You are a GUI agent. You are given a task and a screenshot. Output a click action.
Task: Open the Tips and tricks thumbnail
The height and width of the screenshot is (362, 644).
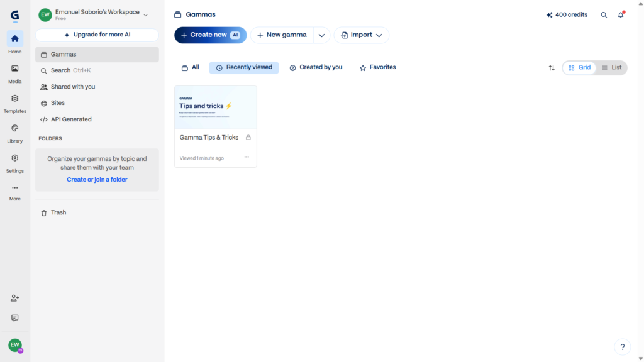click(216, 107)
